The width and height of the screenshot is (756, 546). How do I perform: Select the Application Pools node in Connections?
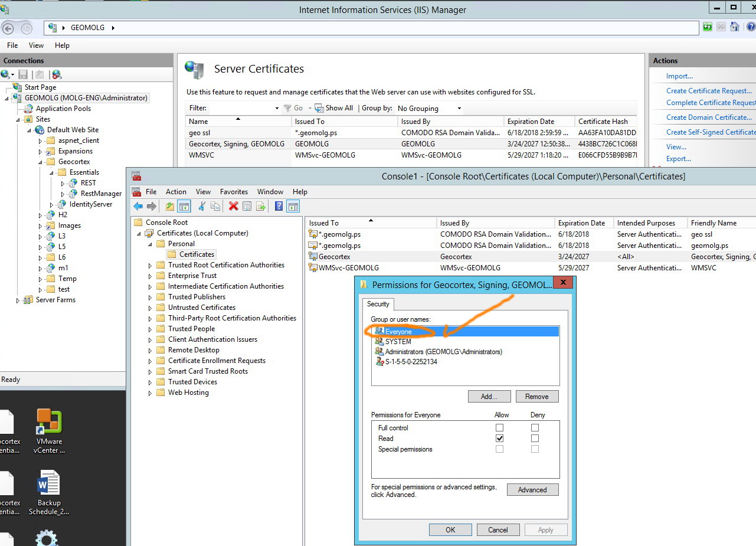pos(63,109)
